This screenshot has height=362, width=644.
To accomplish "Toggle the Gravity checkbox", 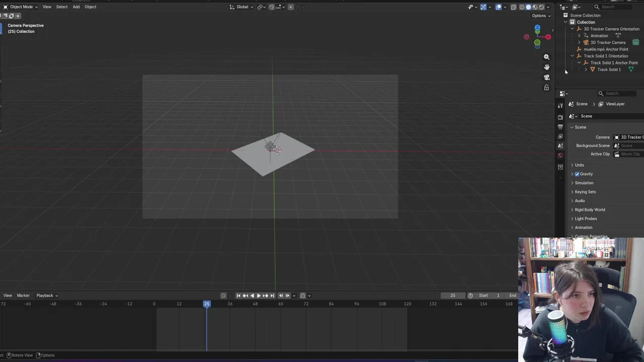I will click(x=577, y=174).
